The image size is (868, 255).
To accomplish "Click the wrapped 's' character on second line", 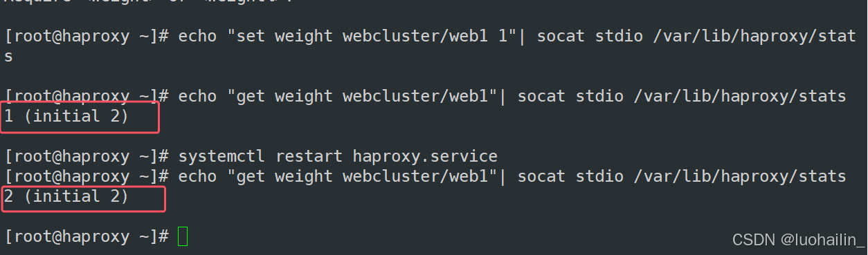I will [8, 57].
